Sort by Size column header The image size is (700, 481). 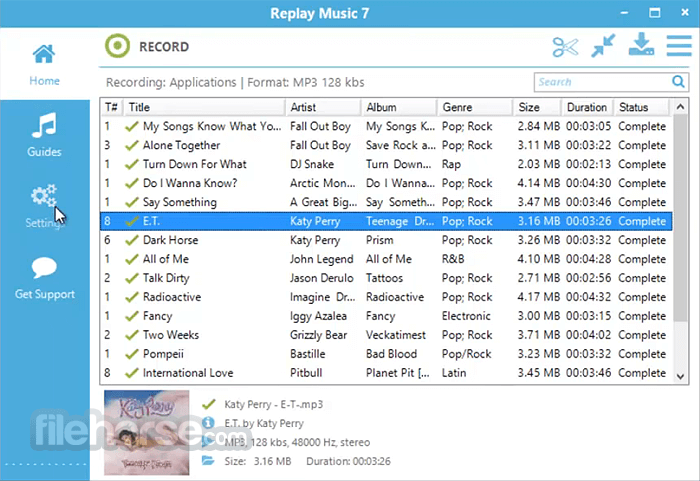click(x=537, y=107)
